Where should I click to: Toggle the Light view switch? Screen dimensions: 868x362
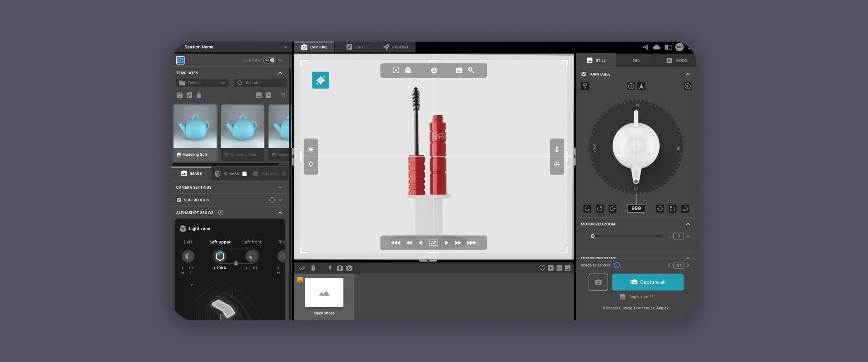tap(270, 60)
